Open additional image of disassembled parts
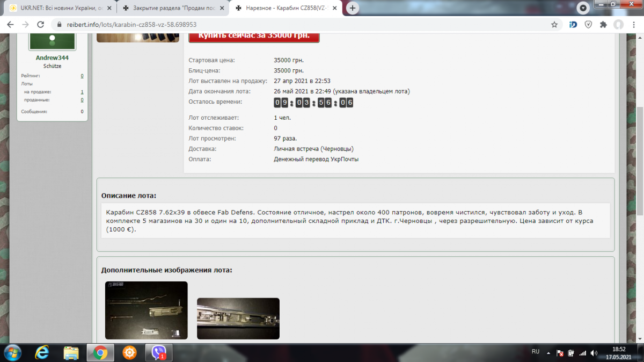Image resolution: width=644 pixels, height=362 pixels. (x=147, y=310)
